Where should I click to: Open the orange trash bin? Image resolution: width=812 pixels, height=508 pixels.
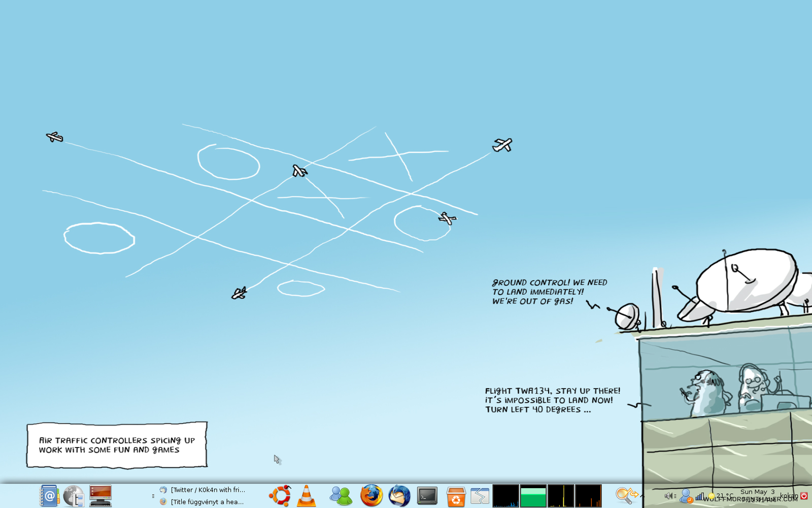tap(456, 496)
